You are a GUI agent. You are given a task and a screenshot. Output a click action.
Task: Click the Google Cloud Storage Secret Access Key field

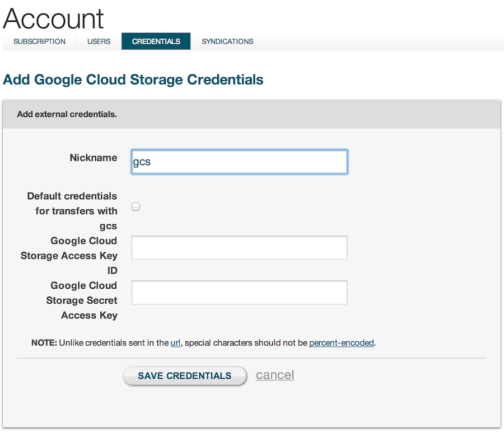239,292
